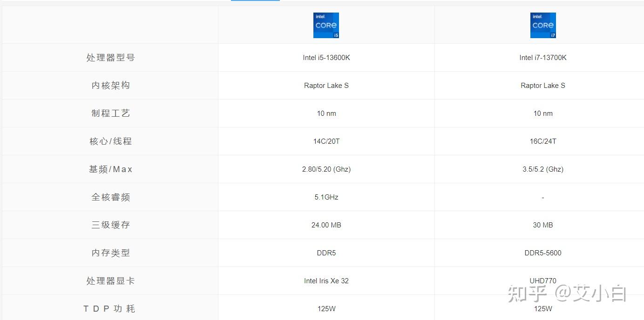The image size is (644, 320).
Task: Click Raptor Lake S under the i5 column
Action: pyautogui.click(x=326, y=86)
